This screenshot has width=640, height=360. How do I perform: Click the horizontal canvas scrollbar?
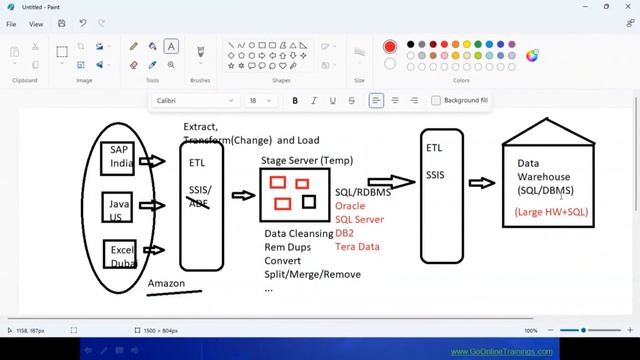[x=270, y=318]
